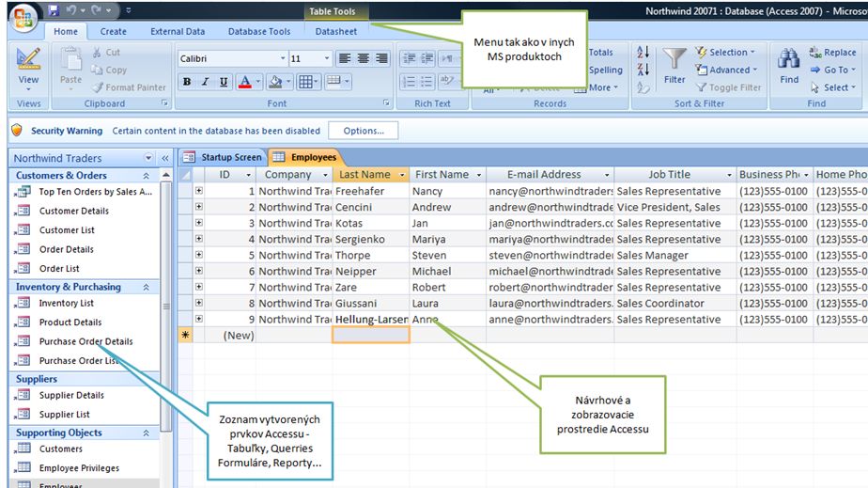Align text left
The width and height of the screenshot is (868, 488).
click(345, 58)
